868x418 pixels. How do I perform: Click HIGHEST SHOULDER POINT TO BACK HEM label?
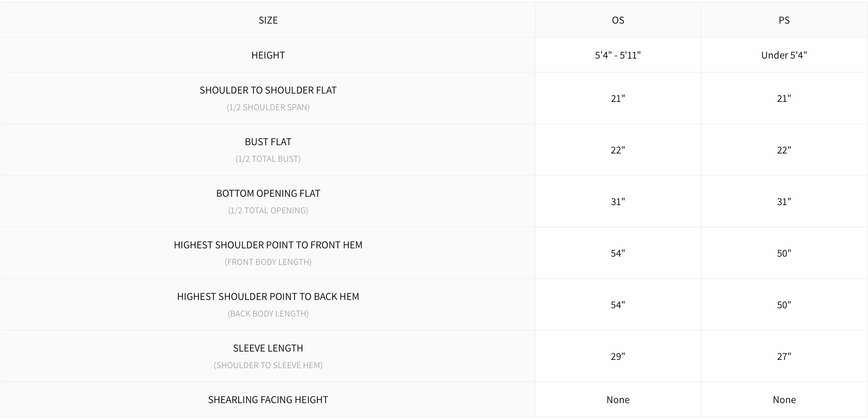[268, 296]
